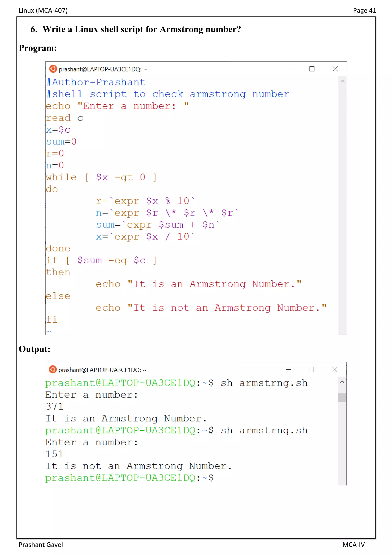Maximize the program terminal window
392x555 pixels.
tap(312, 69)
